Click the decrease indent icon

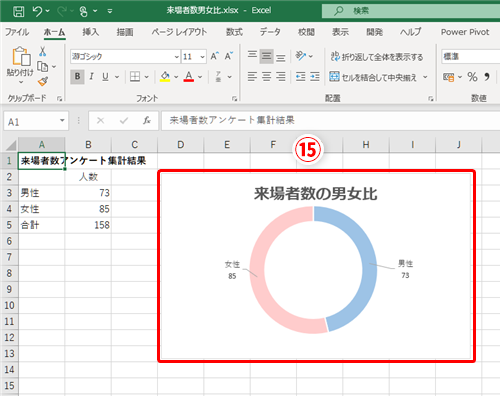point(300,77)
